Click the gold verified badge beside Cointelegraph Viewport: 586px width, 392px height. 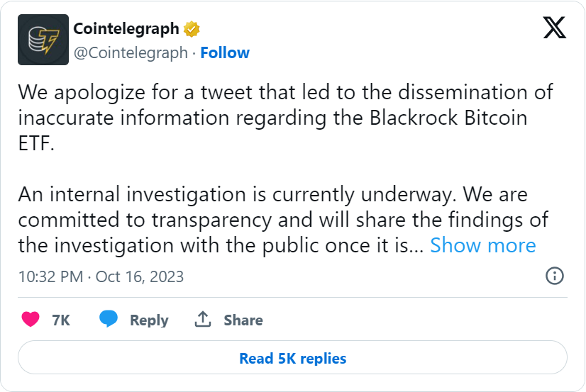click(192, 29)
